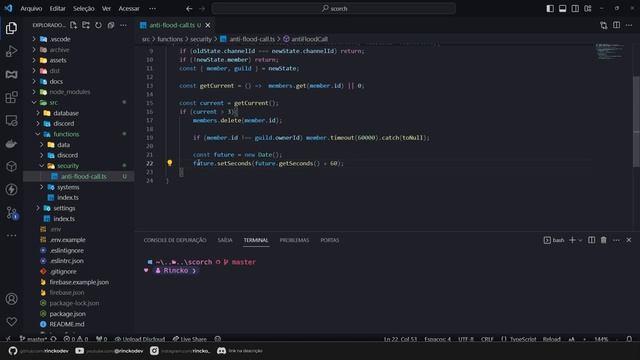Open customize layout options
This screenshot has height=360, width=640.
click(588, 9)
